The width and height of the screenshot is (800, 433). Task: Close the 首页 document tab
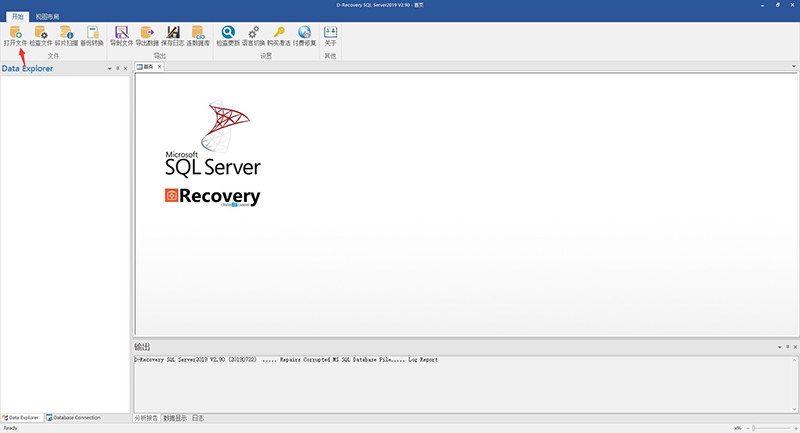159,67
